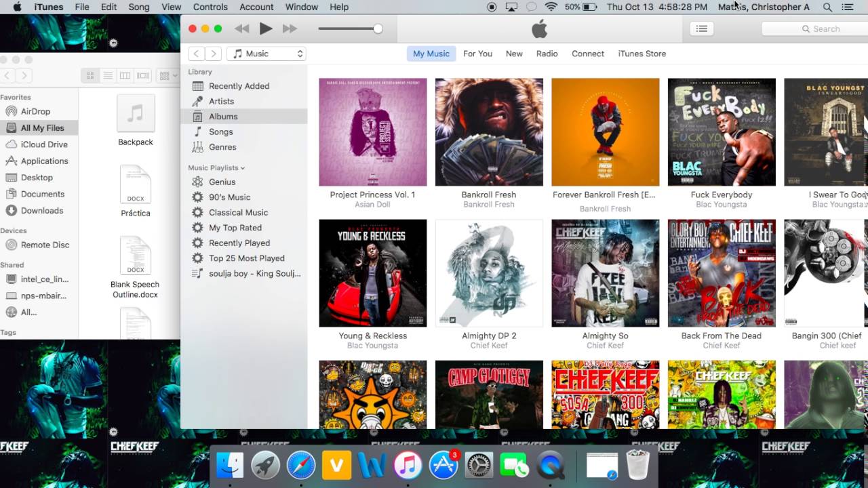The width and height of the screenshot is (868, 488).
Task: Open the Music media picker dropdown
Action: [x=267, y=54]
